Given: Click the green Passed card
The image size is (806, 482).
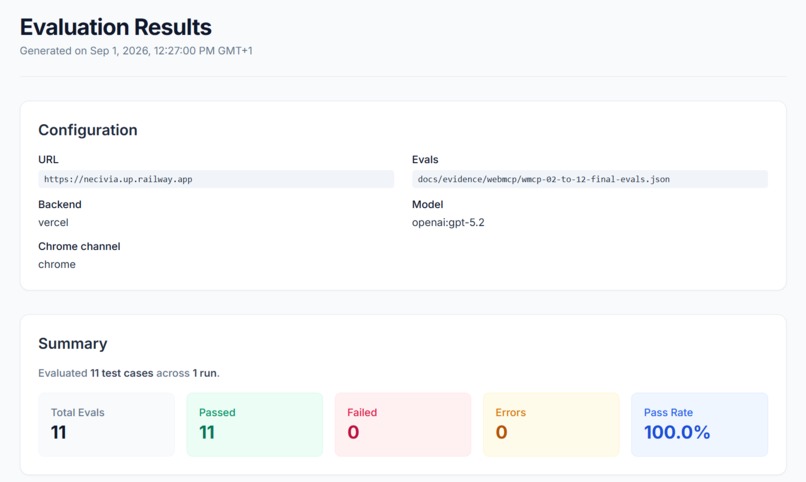Looking at the screenshot, I should (x=254, y=424).
